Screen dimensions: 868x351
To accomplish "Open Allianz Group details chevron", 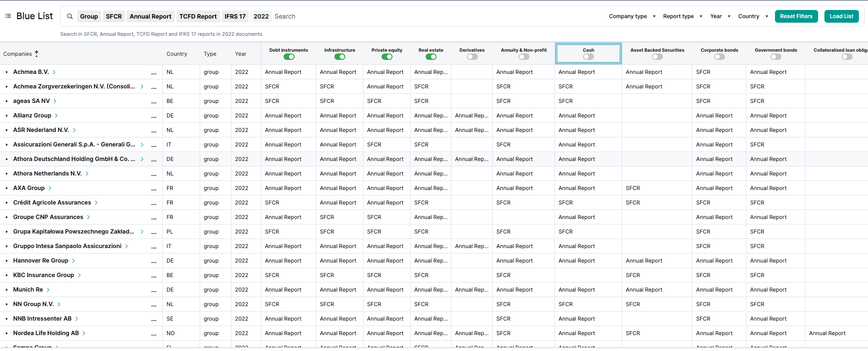I will pyautogui.click(x=56, y=116).
